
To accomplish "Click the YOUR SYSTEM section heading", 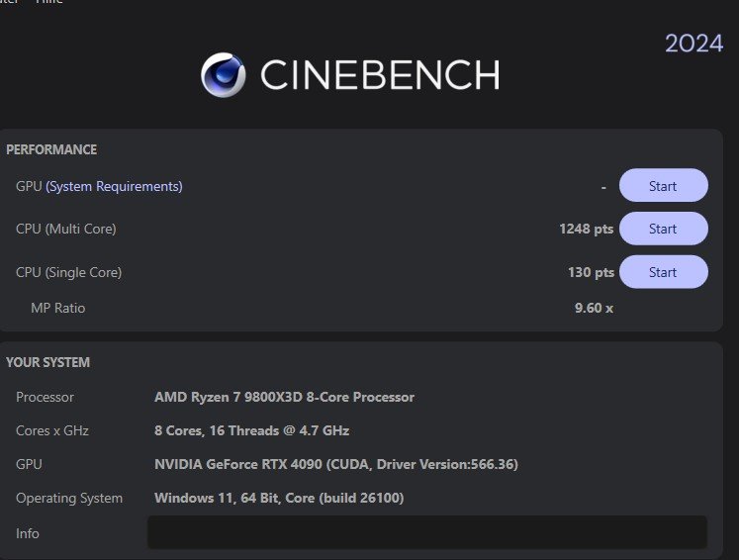I will tap(47, 362).
